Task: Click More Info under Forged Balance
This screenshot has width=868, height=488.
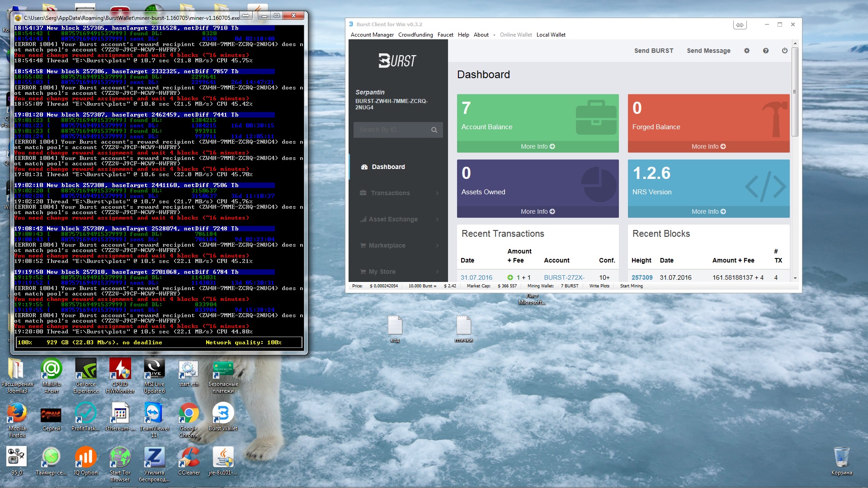Action: pos(708,146)
